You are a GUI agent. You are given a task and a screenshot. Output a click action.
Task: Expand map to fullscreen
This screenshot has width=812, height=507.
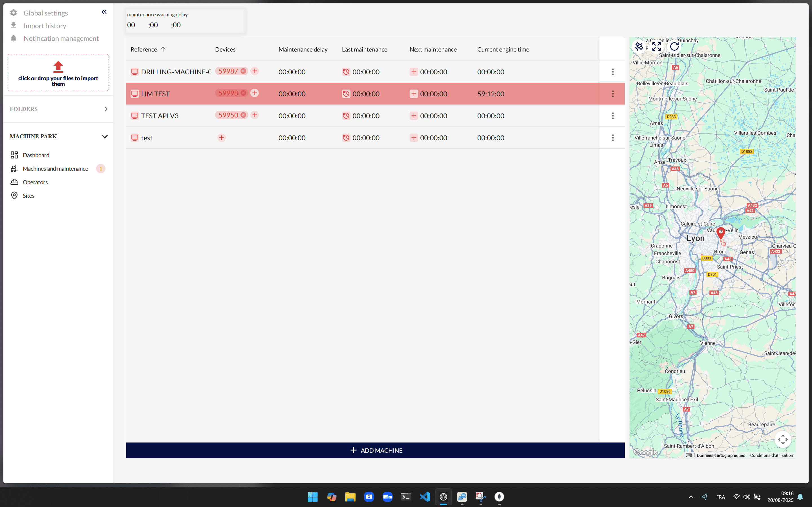(656, 46)
